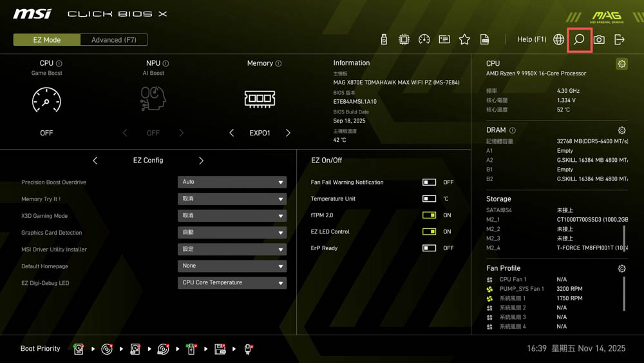Open Precision Boost Overdrive dropdown
The height and width of the screenshot is (363, 644).
point(232,182)
